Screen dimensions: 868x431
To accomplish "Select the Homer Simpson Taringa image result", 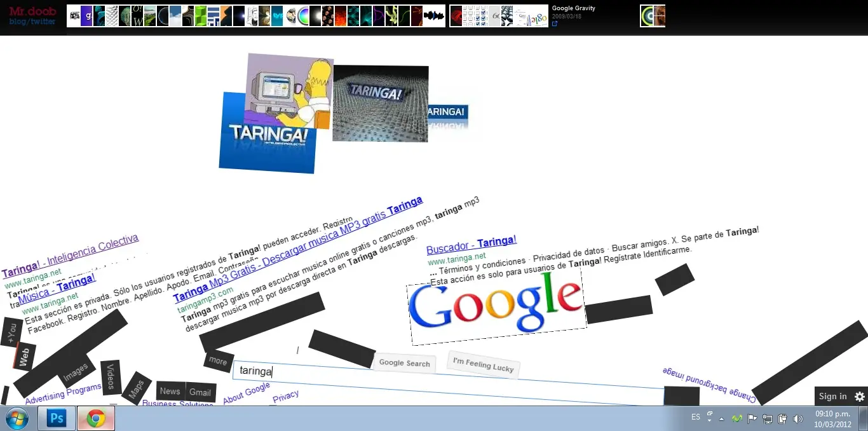I will tap(289, 91).
